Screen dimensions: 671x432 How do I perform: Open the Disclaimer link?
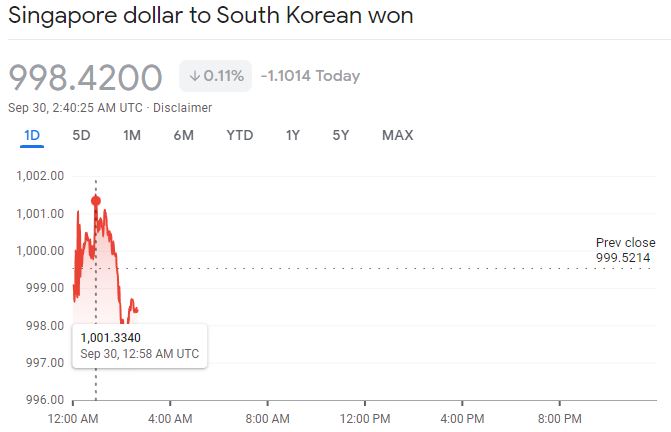[x=182, y=108]
